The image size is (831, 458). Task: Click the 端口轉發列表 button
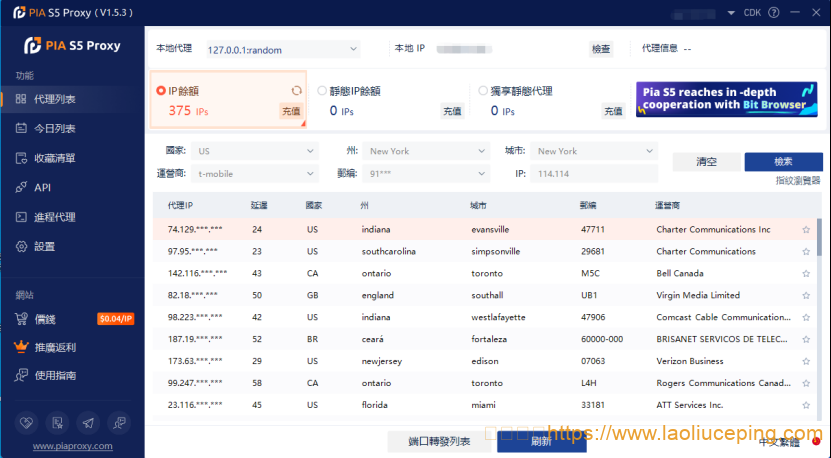tap(439, 442)
